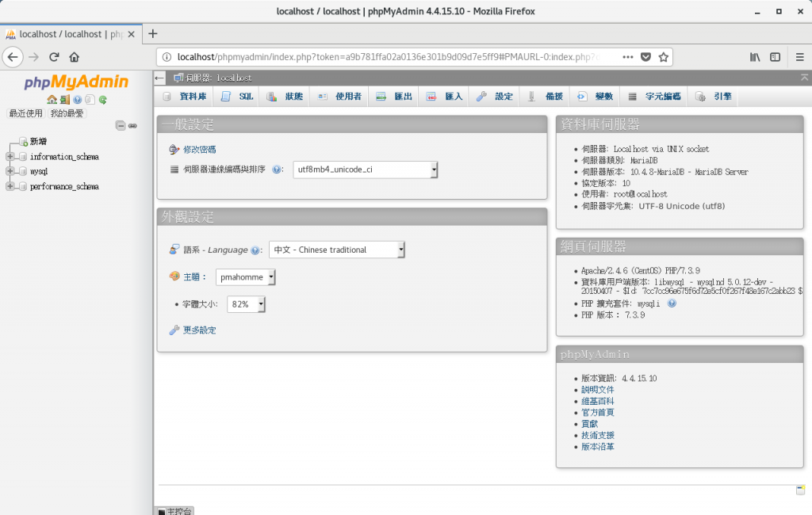Toggle Firefox sidebar view icon
Viewport: 812px width, 515px height.
pyautogui.click(x=776, y=57)
